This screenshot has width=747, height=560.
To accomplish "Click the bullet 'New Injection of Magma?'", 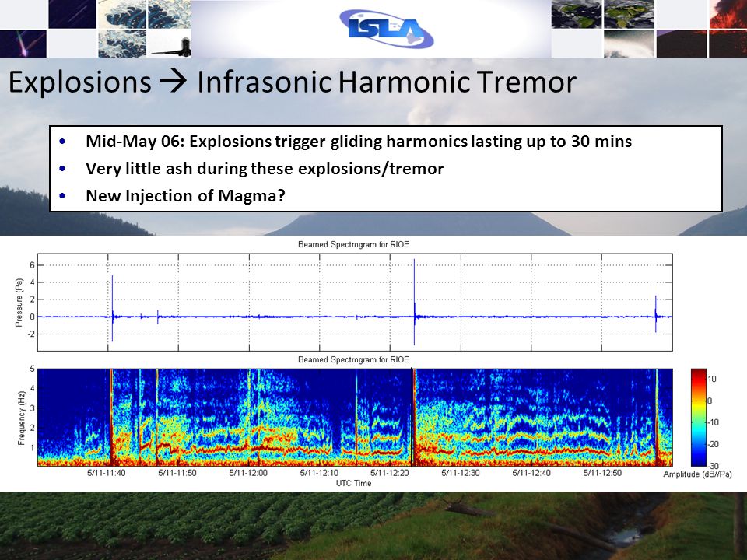I will click(185, 196).
